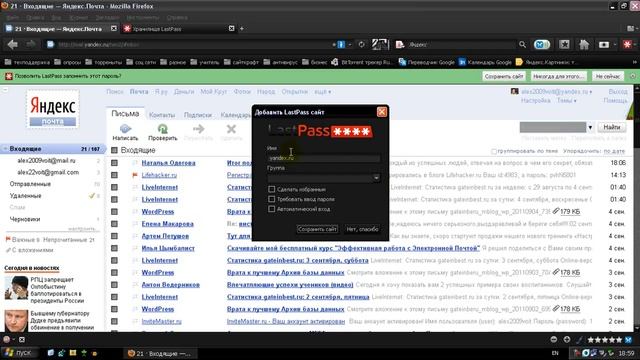
Task: Switch to the Контакты tab
Action: pyautogui.click(x=162, y=115)
